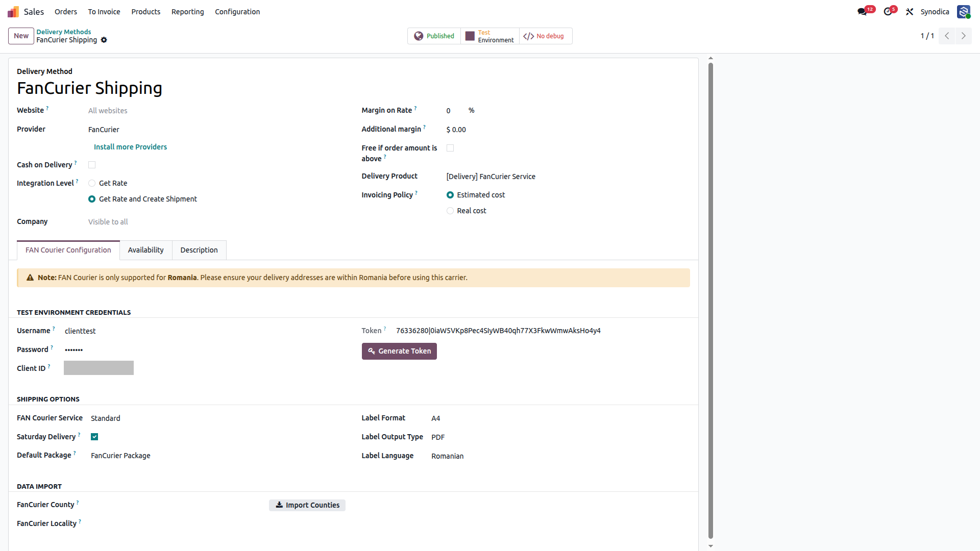Select Get Rate and Create Shipment option

[x=92, y=199]
